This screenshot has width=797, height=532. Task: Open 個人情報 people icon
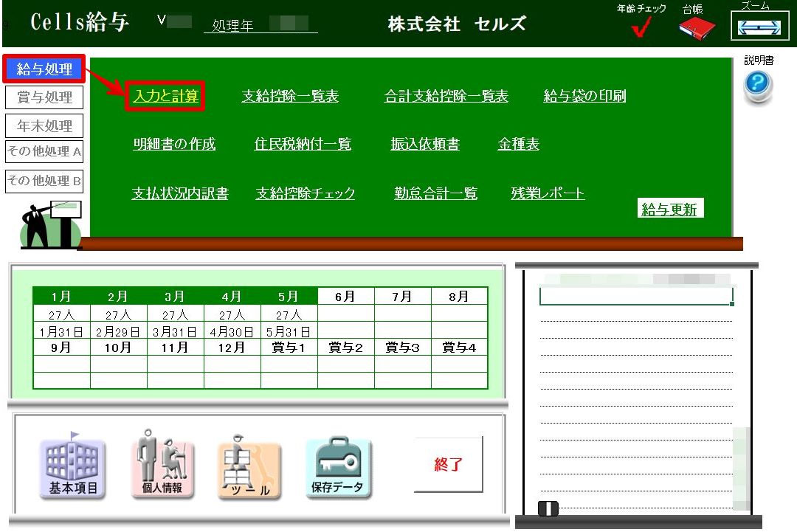click(x=163, y=467)
